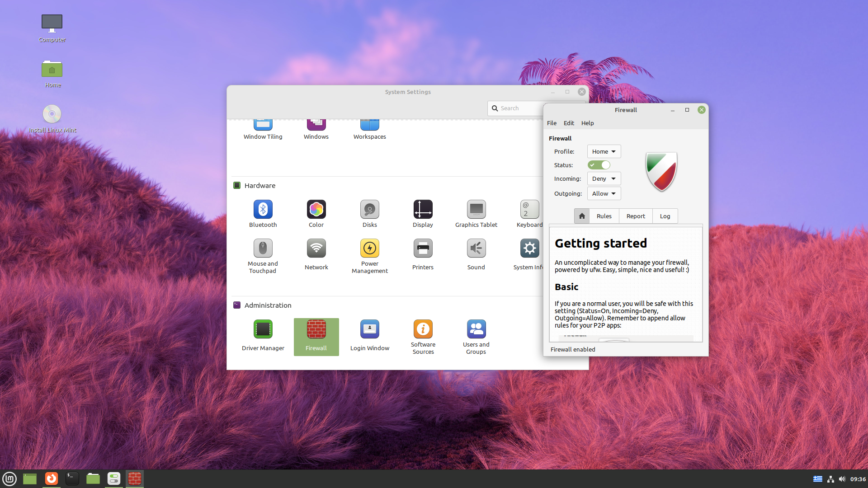Toggle firewall Status switch off
The width and height of the screenshot is (868, 488).
[599, 165]
